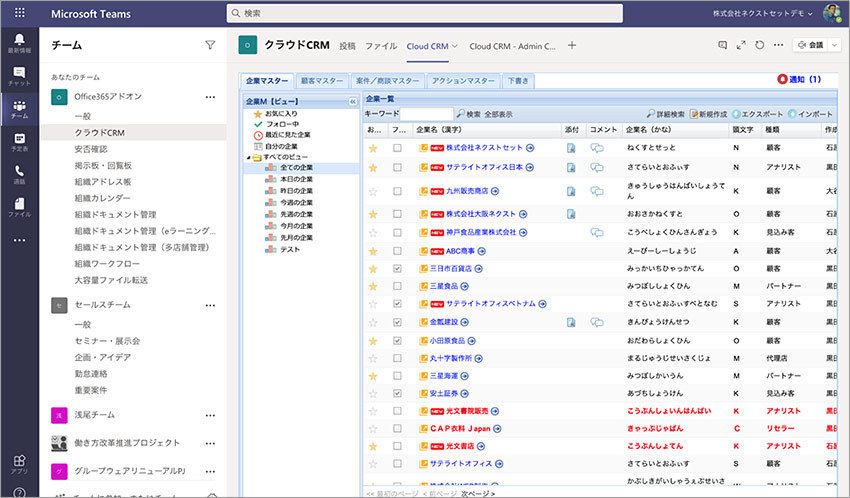This screenshot has width=850, height=498.
Task: Open Calls in the left rail
Action: [x=19, y=174]
